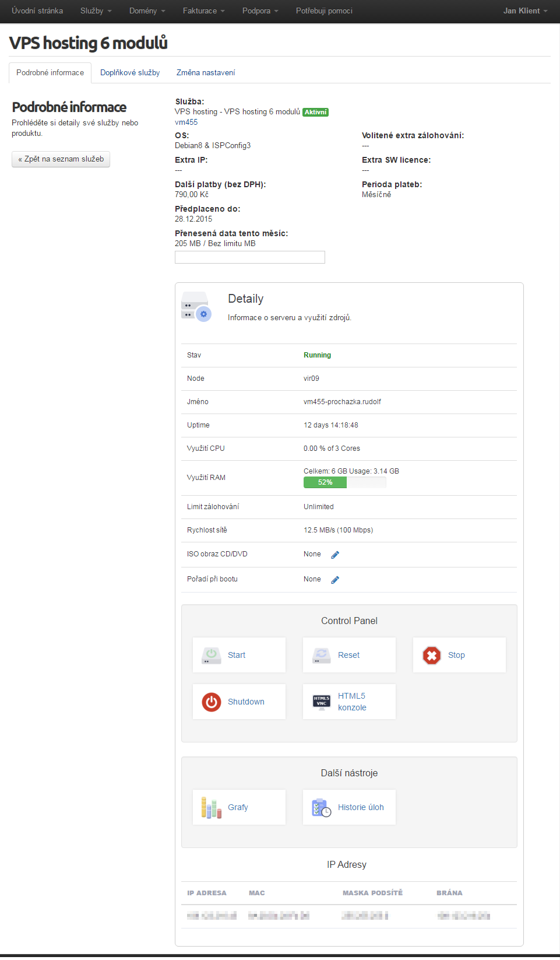Click the red Shutdown power icon

point(211,702)
